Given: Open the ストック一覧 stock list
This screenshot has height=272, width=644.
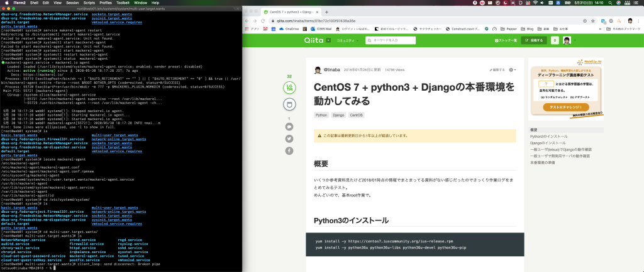Looking at the screenshot, I should point(506,40).
